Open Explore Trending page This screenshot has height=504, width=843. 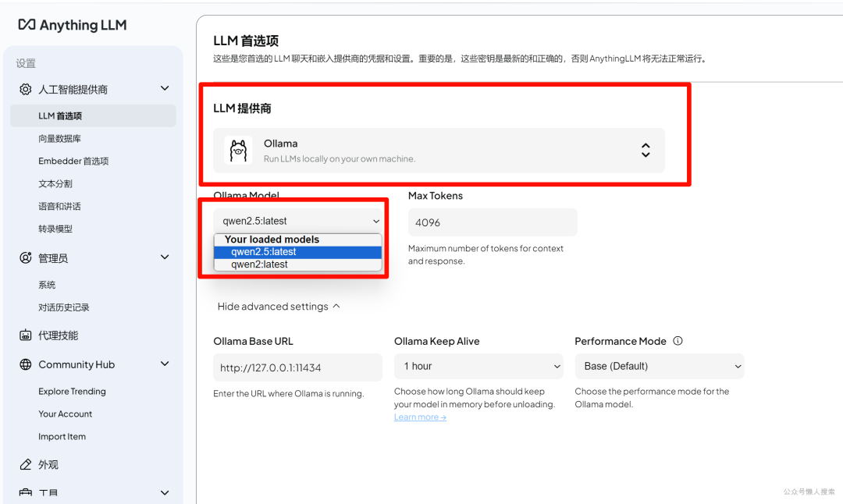pos(72,391)
